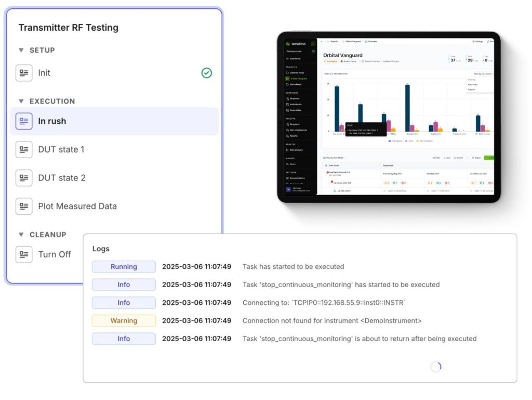Click the In rush step icon
The width and height of the screenshot is (532, 400).
pos(24,121)
